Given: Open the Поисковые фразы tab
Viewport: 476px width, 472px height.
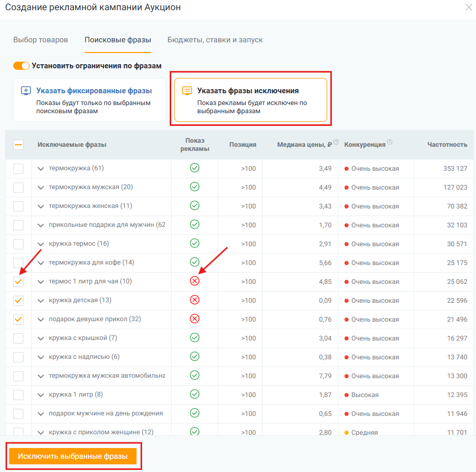Looking at the screenshot, I should [118, 40].
